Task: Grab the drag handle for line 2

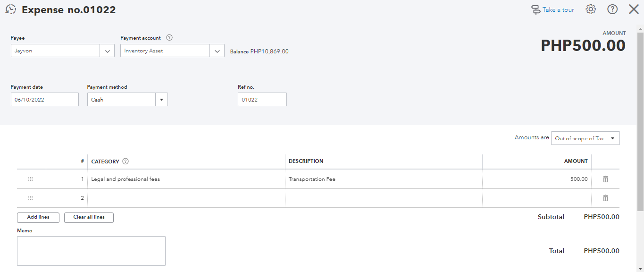Action: 31,198
